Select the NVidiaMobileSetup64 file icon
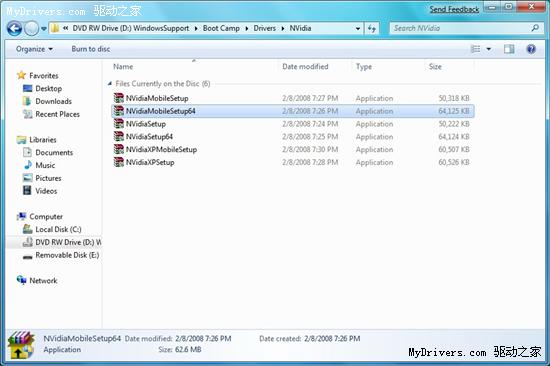 [119, 111]
